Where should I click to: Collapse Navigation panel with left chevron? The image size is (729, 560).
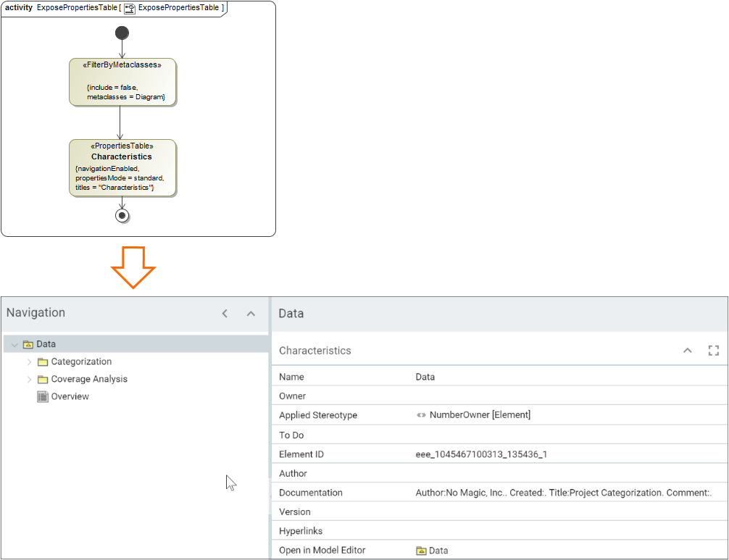(225, 314)
